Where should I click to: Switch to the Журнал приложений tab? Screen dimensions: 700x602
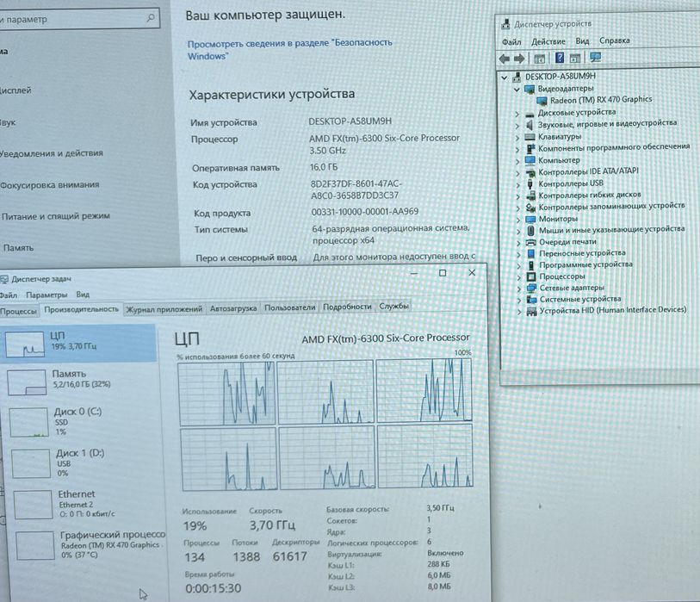(x=164, y=309)
